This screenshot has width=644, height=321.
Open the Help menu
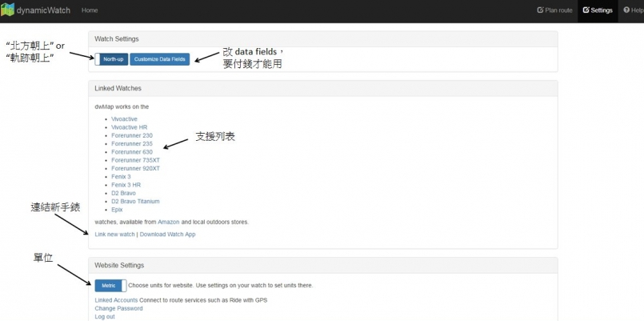pyautogui.click(x=632, y=10)
